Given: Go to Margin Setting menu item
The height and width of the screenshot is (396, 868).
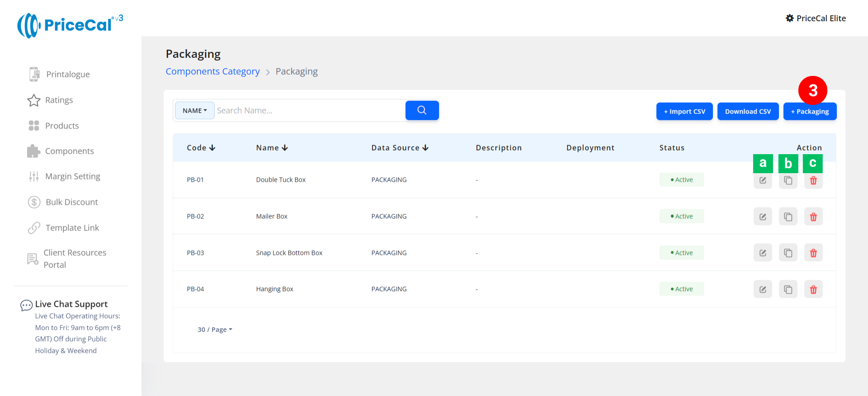Looking at the screenshot, I should (x=72, y=176).
